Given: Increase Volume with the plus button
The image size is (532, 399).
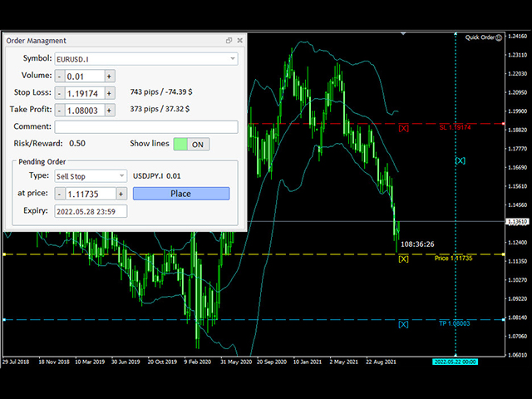Looking at the screenshot, I should [109, 76].
